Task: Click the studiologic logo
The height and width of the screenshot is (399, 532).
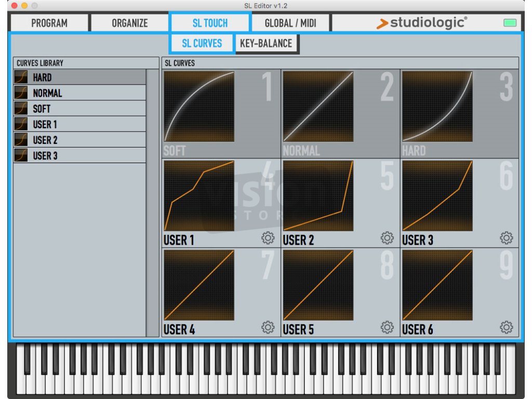Action: point(422,23)
